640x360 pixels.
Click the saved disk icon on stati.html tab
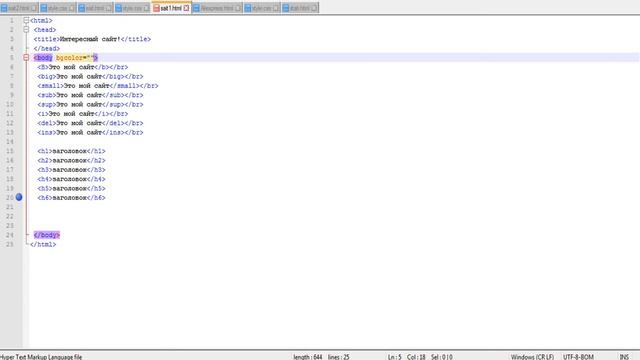[286, 8]
